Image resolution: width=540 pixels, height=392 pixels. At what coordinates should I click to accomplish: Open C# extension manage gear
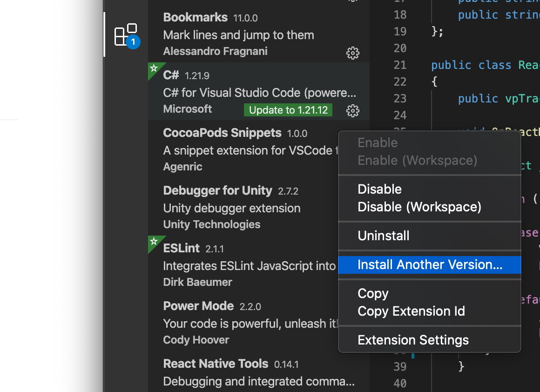(353, 111)
